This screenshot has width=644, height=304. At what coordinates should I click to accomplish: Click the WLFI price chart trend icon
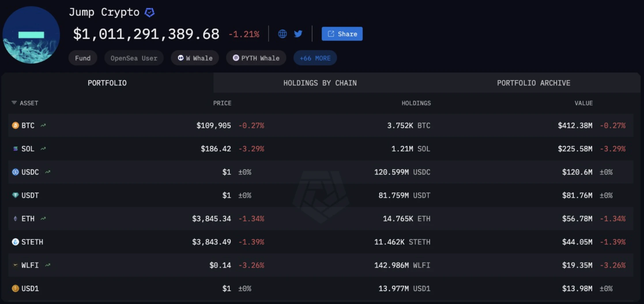(x=48, y=265)
